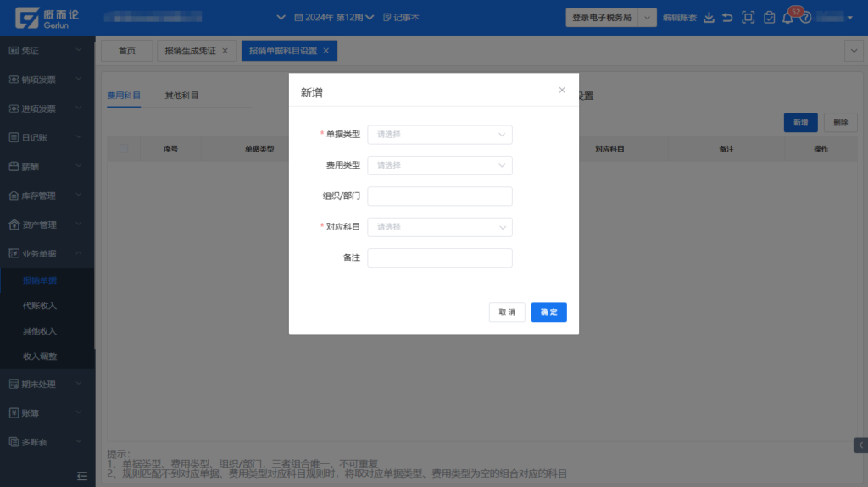Close the 新增 dialog with X icon

(x=562, y=90)
